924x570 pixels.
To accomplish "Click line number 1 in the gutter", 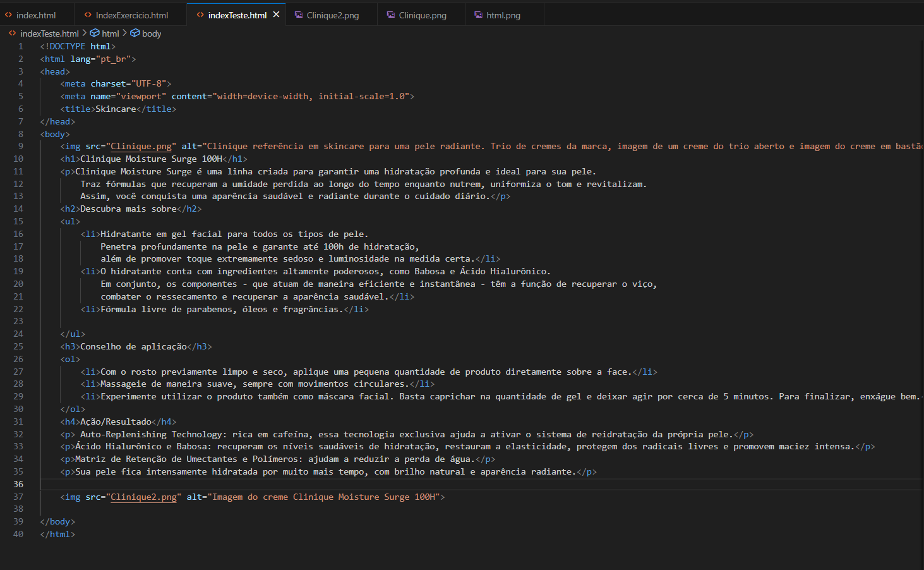I will 20,47.
